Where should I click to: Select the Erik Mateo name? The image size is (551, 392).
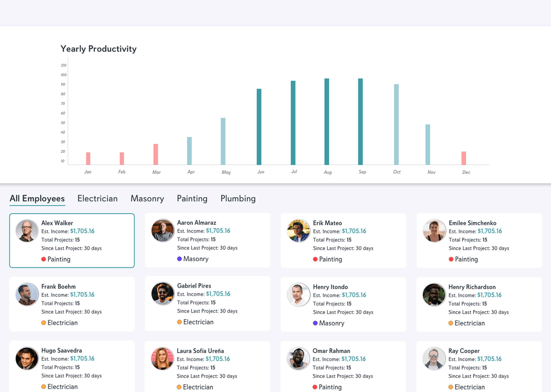327,223
